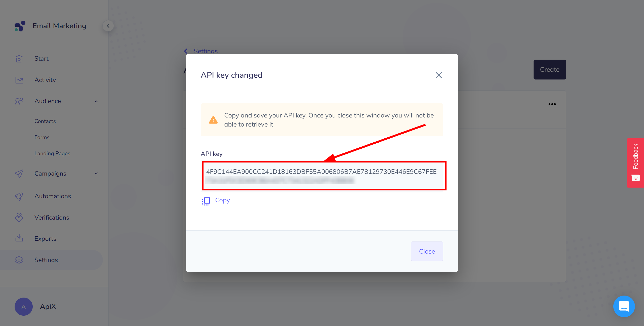Click the Campaigns icon in sidebar
644x326 pixels.
20,173
